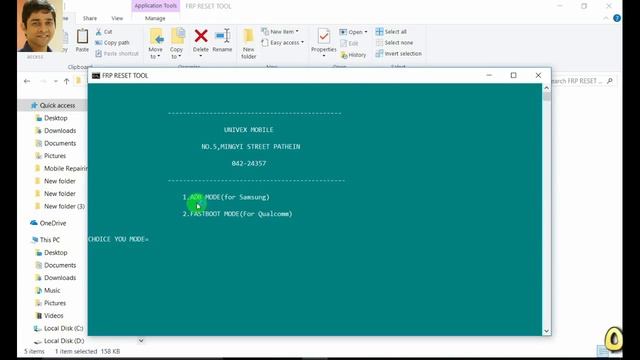This screenshot has height=360, width=640.
Task: Click the Properties checkmark icon
Action: (x=324, y=36)
